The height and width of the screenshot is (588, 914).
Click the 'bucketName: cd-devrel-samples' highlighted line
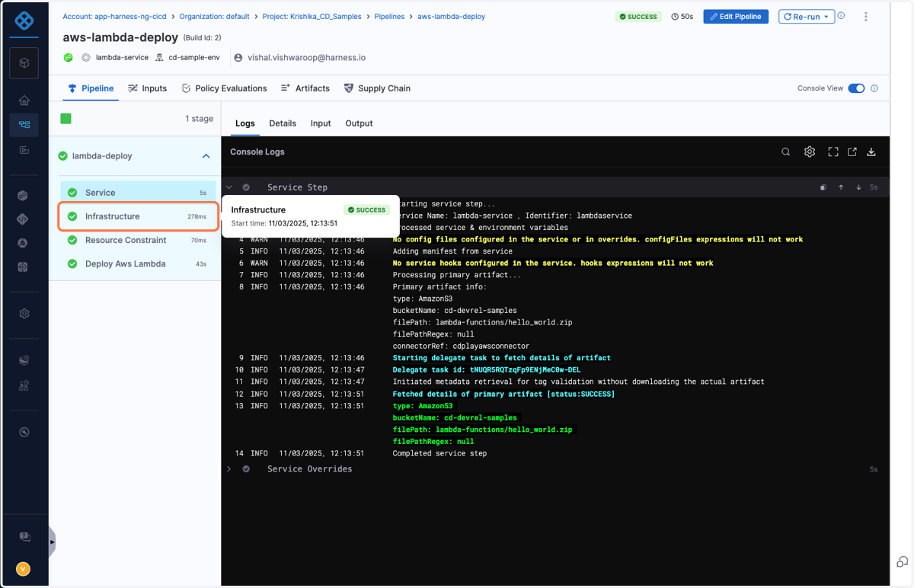pos(455,417)
